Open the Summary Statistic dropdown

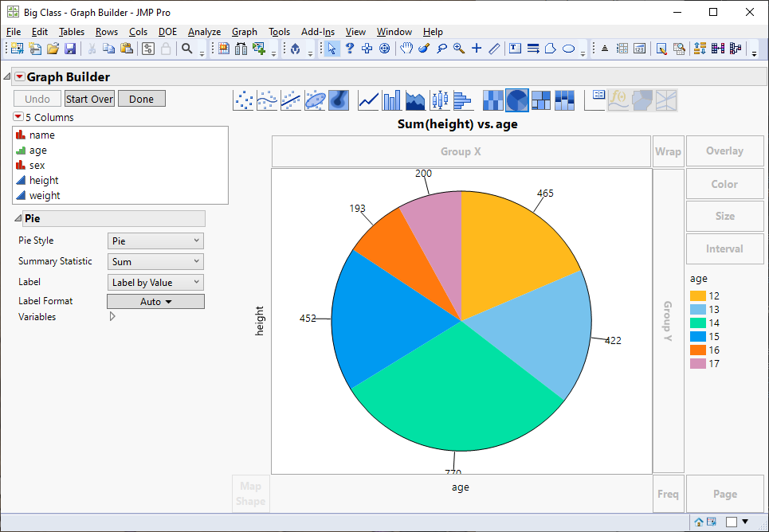155,261
